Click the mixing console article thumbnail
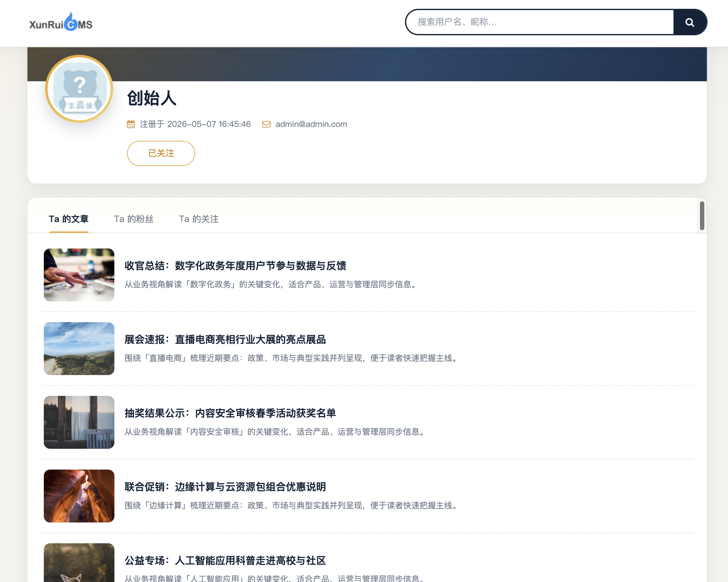 pos(79,275)
